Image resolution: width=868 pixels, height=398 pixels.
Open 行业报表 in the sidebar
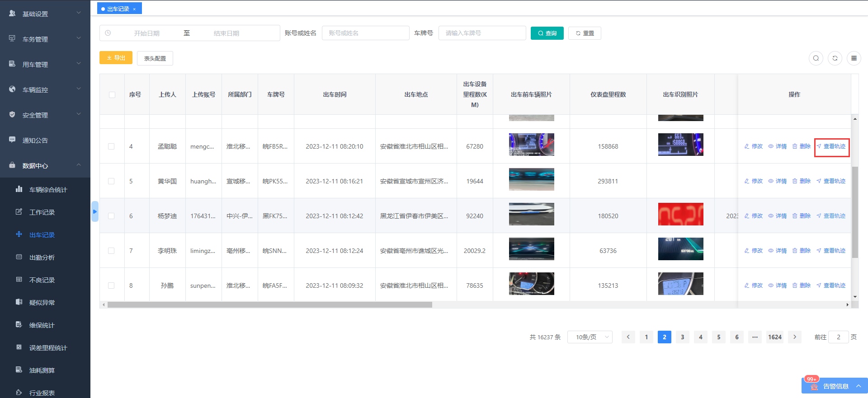coord(45,392)
